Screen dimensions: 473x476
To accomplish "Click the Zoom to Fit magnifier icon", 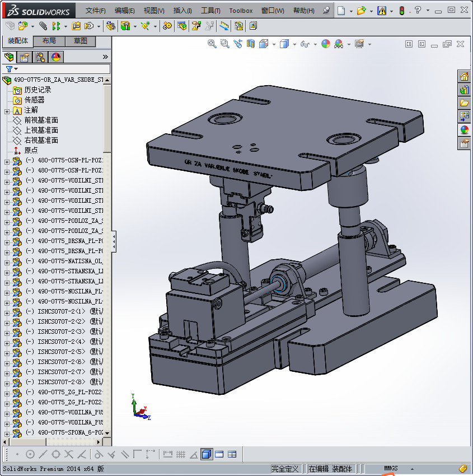I will coord(212,44).
